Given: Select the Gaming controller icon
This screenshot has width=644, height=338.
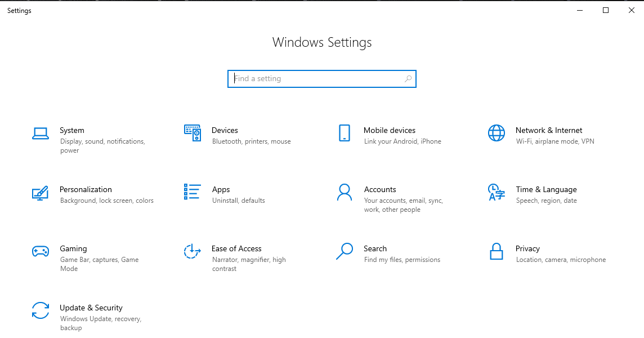Looking at the screenshot, I should pos(40,252).
